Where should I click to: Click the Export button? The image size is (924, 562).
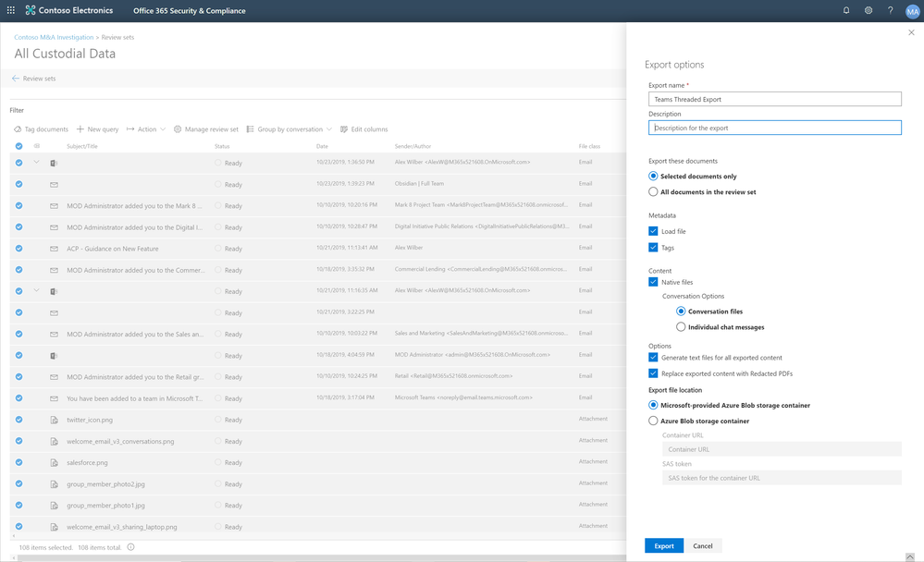(x=664, y=545)
